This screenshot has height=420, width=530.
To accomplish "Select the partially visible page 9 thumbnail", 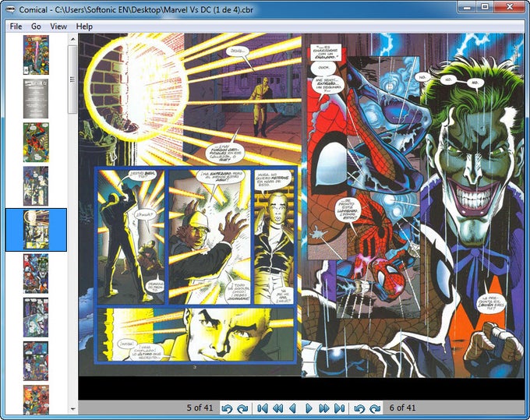I will pyautogui.click(x=36, y=400).
